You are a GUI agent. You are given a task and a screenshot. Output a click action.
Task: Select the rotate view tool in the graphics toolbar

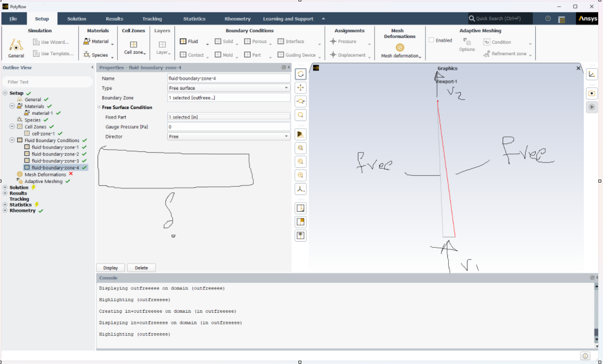[301, 74]
